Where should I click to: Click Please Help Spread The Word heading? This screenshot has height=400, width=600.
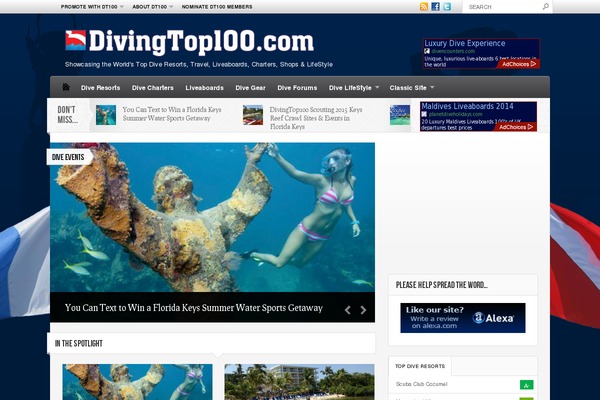coord(442,285)
